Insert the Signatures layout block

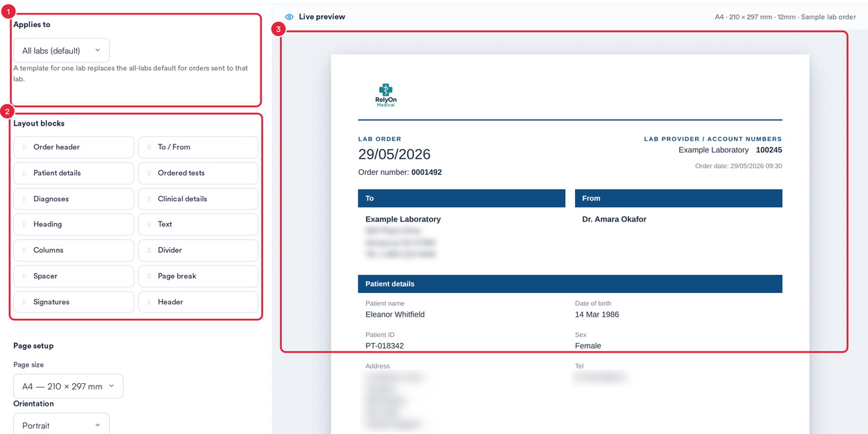pyautogui.click(x=74, y=302)
